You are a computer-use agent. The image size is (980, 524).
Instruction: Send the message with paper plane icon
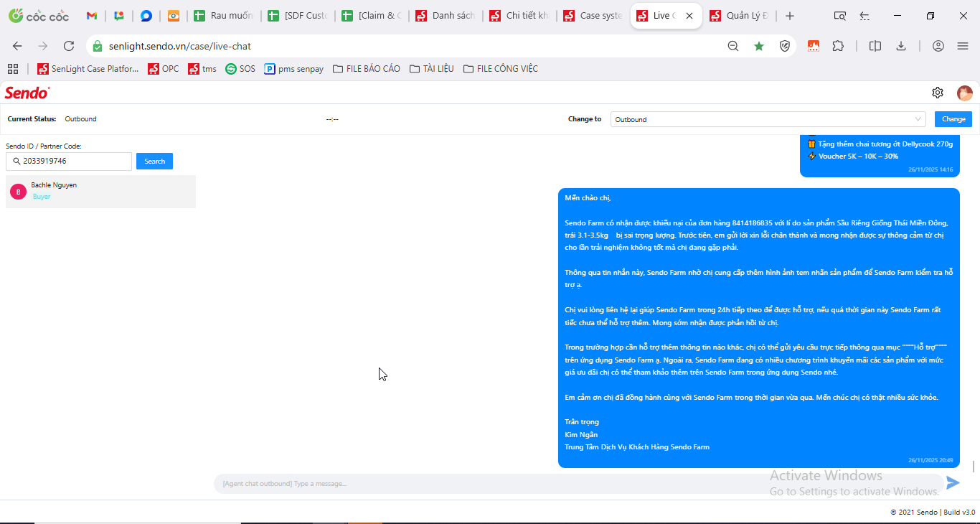[x=953, y=483]
